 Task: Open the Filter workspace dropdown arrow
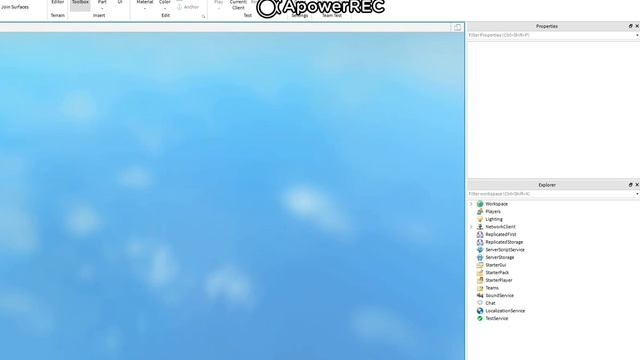[637, 194]
